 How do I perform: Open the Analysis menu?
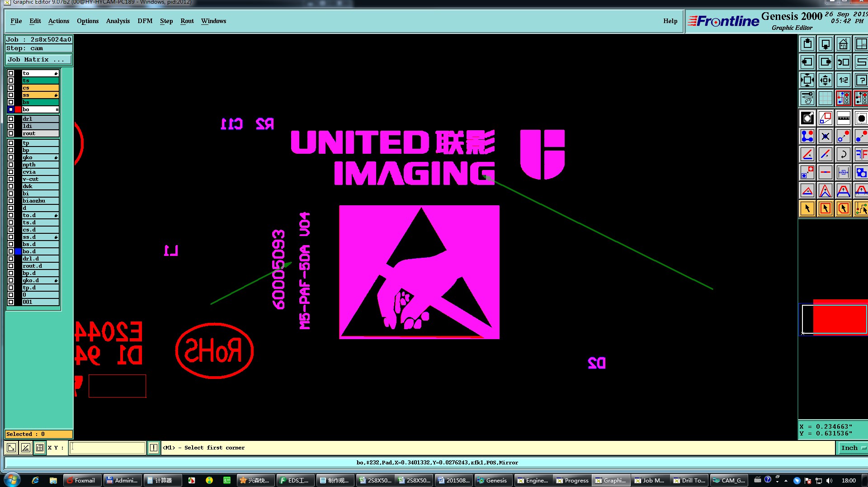click(x=118, y=21)
